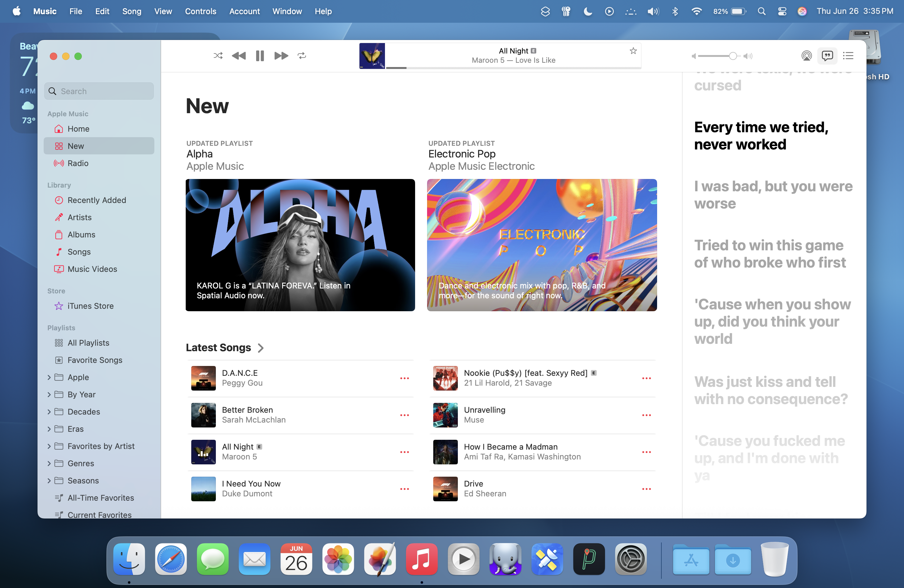Open the All-Time Favorites playlist
Viewport: 904px width, 588px height.
coord(99,498)
